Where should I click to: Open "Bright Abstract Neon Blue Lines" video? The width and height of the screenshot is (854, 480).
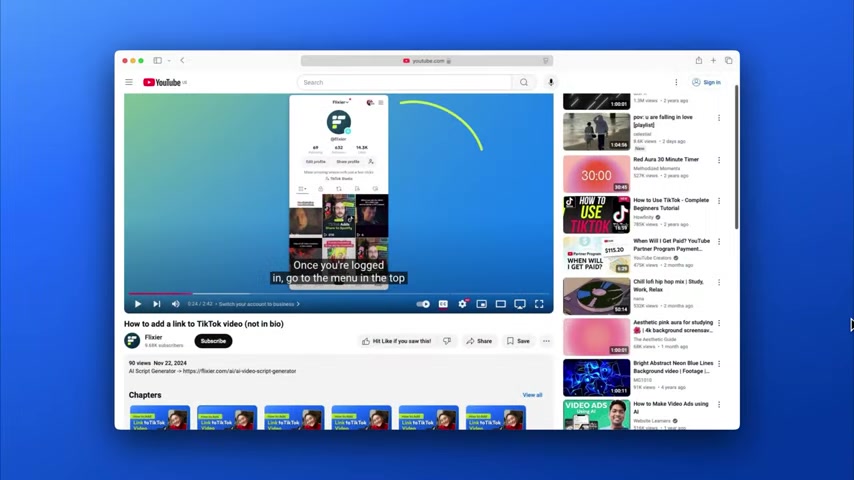pos(673,367)
